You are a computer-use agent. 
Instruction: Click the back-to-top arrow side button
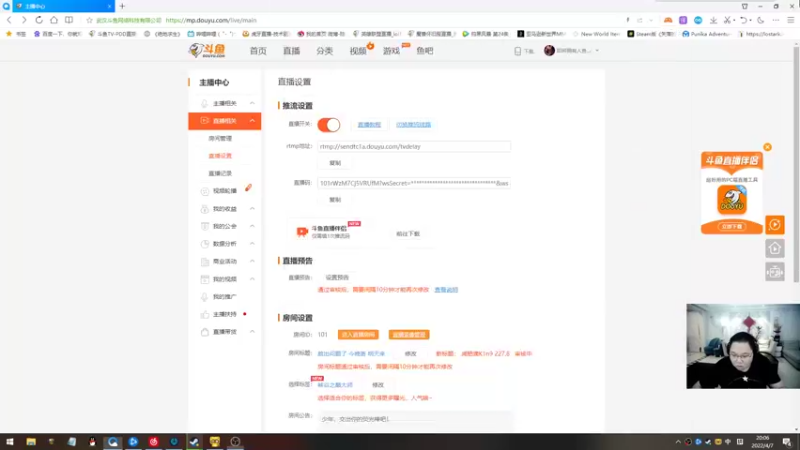click(x=774, y=248)
